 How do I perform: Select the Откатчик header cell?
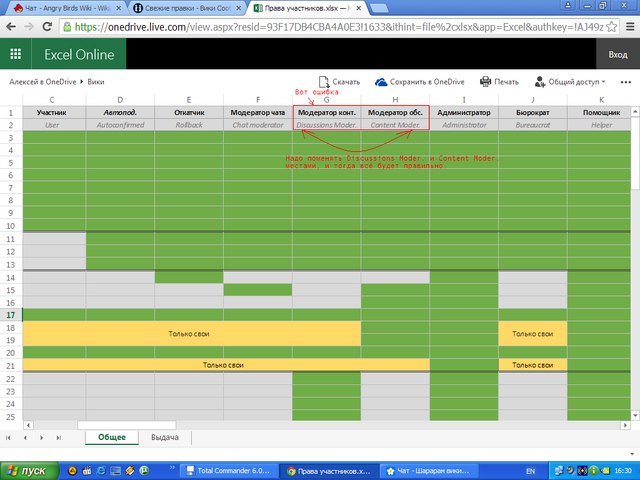[x=189, y=113]
